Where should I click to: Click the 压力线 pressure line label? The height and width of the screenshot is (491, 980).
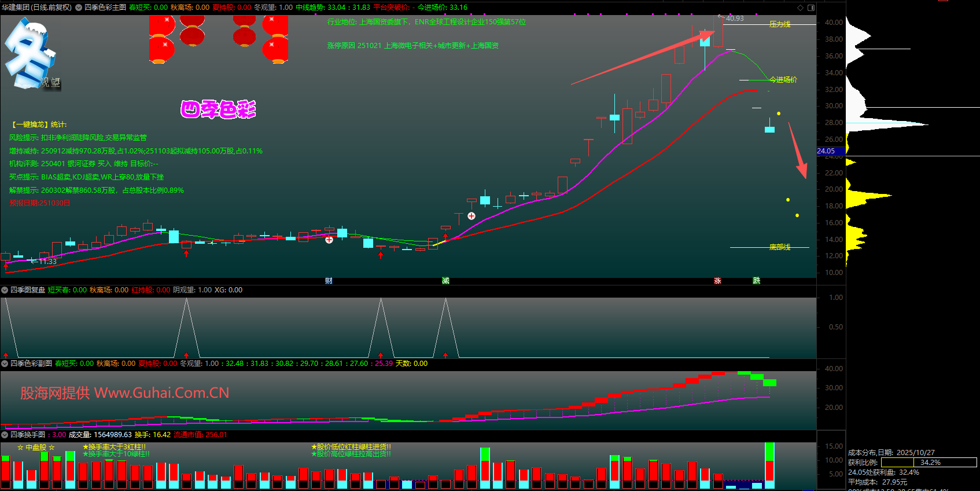779,24
